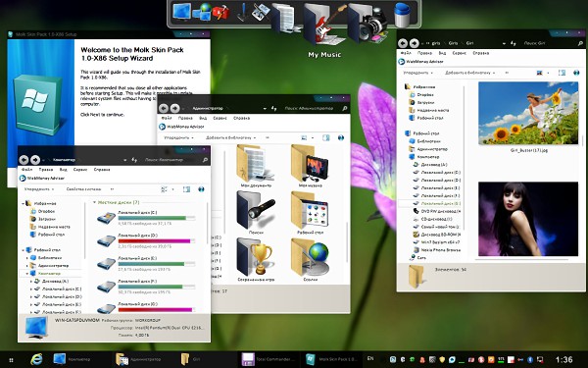Open the Ссылки globe folder
Screen dimensions: 588x368
310,257
